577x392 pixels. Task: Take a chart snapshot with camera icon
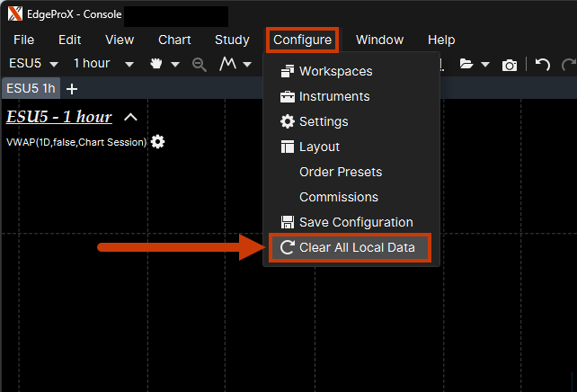click(x=510, y=65)
